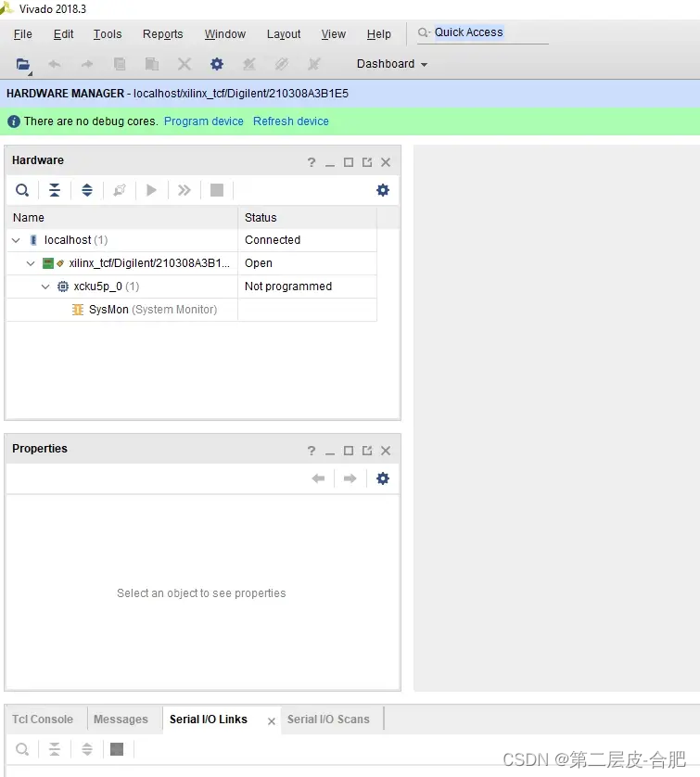Open settings gear in main toolbar
Viewport: 700px width, 777px height.
pos(217,64)
